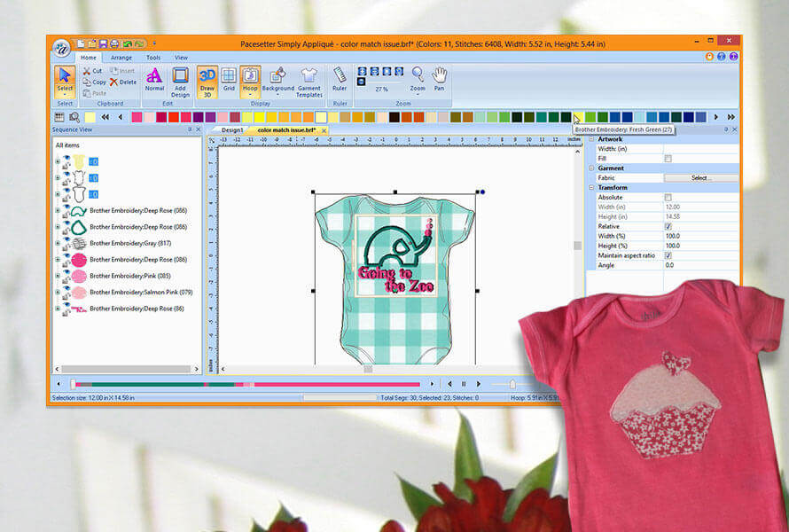Step backward in stitch simulation
This screenshot has width=789, height=532.
pyautogui.click(x=449, y=384)
